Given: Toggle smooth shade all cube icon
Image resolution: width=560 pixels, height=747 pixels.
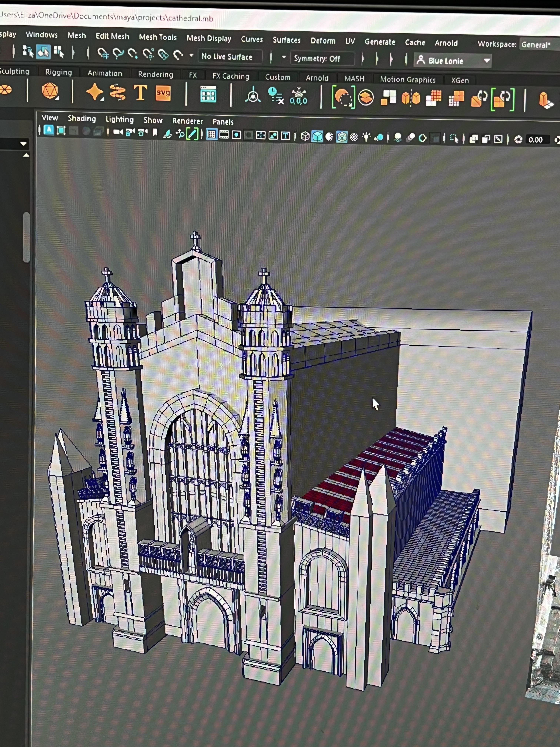Looking at the screenshot, I should click(x=317, y=136).
